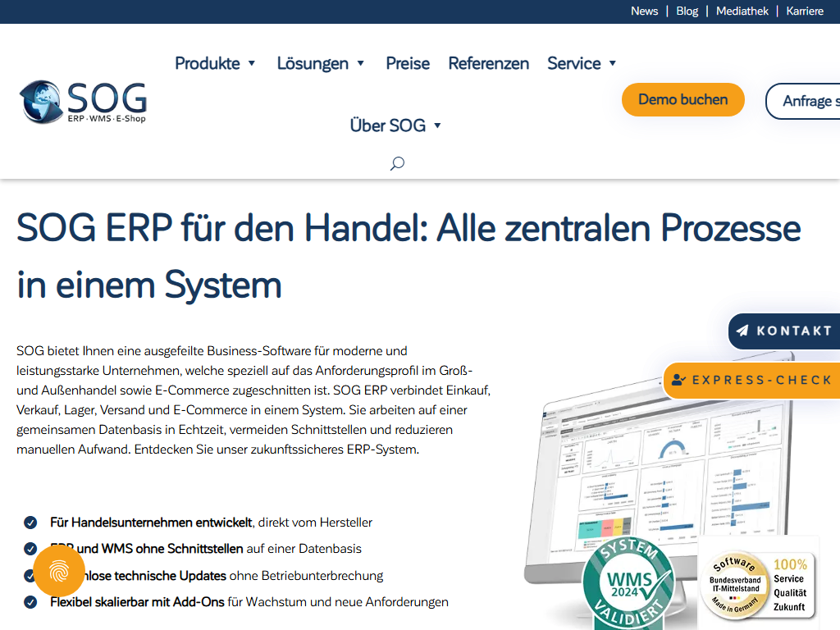This screenshot has width=840, height=630.
Task: Open the Blog link
Action: click(x=687, y=11)
